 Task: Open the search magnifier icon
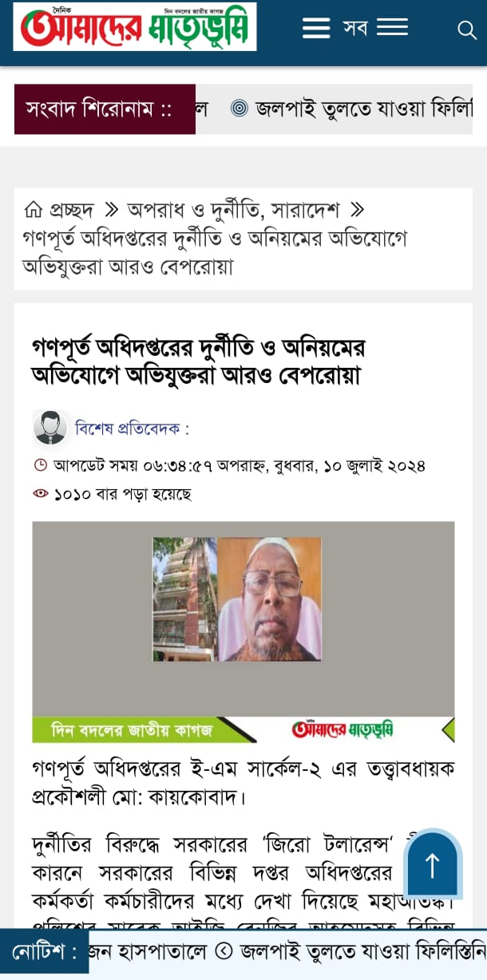tap(466, 30)
